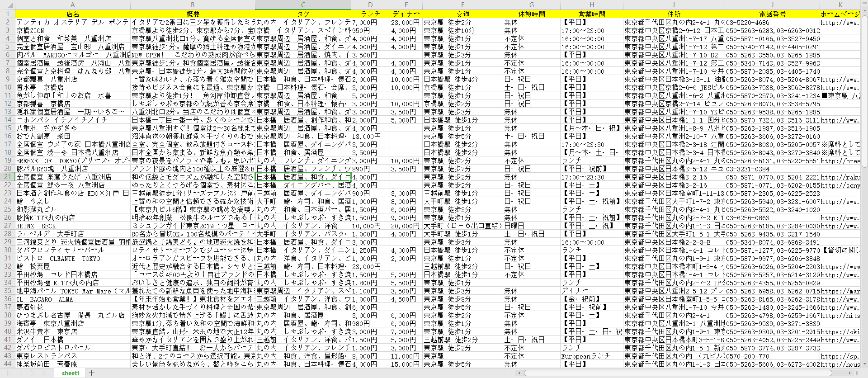The image size is (868, 378).
Task: Select the 京橋ZION restaurant name cell
Action: tap(73, 31)
